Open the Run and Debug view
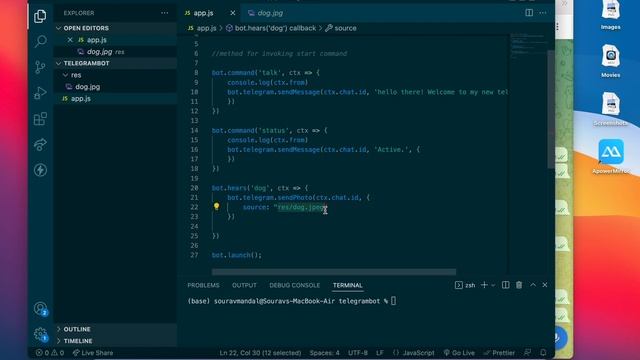The image size is (640, 360). [40, 93]
